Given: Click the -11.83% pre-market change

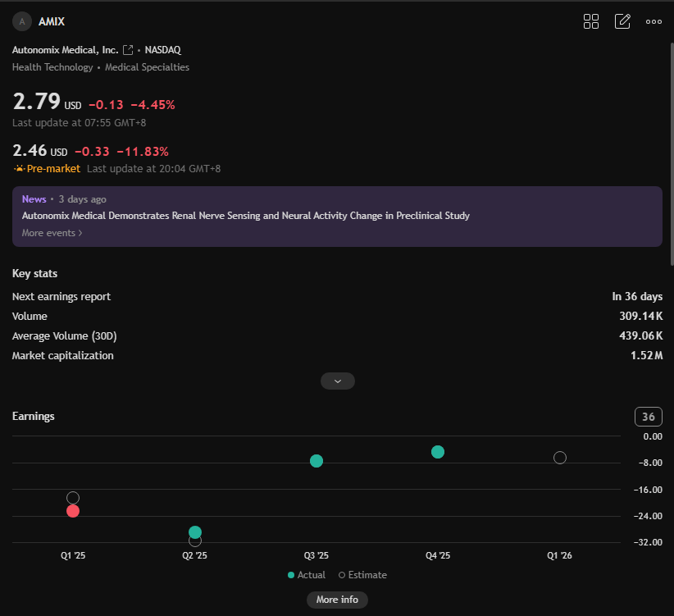Looking at the screenshot, I should [x=143, y=152].
